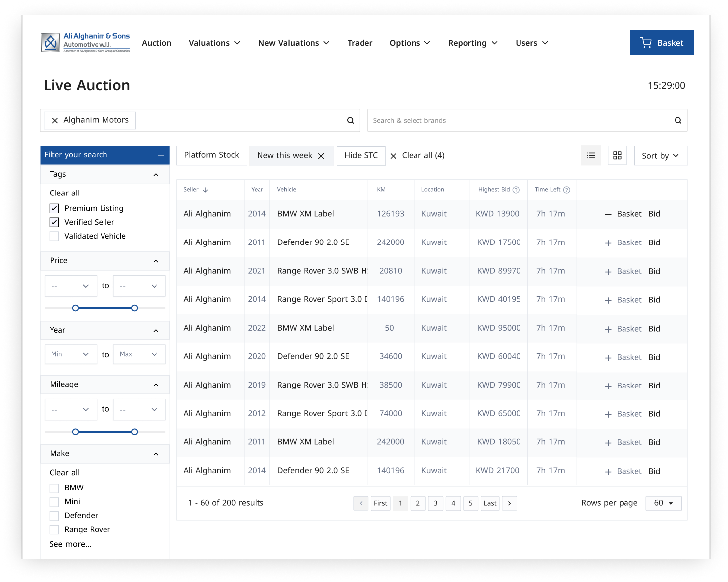728x582 pixels.
Task: Collapse the Mileage filter section
Action: pyautogui.click(x=156, y=385)
